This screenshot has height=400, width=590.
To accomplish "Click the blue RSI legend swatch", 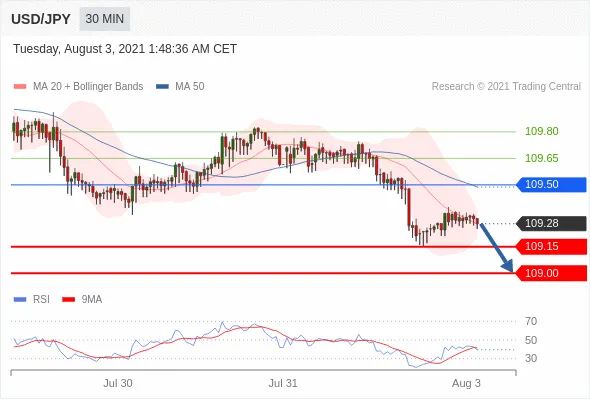I will [20, 300].
